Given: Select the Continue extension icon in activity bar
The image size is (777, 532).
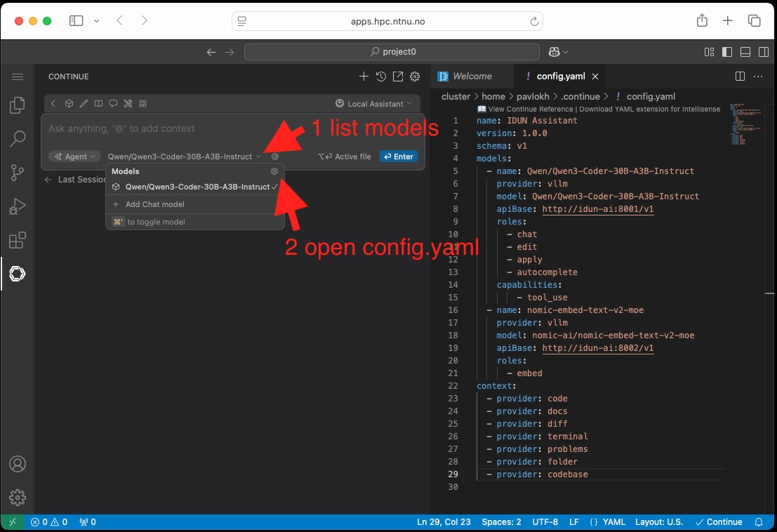Looking at the screenshot, I should (18, 274).
